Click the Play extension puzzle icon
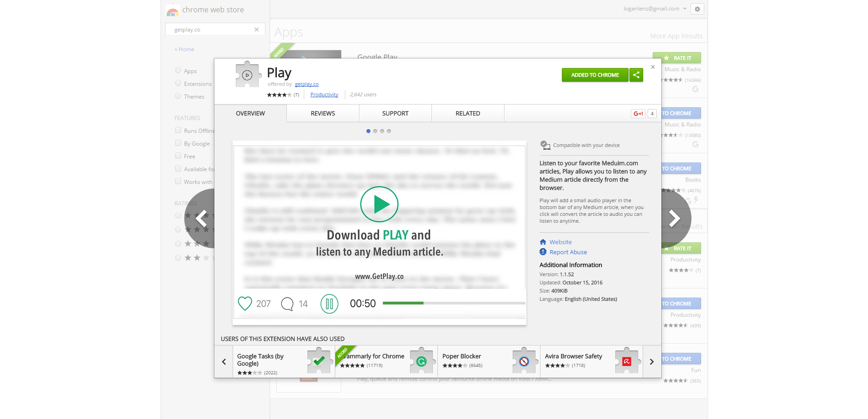Image resolution: width=868 pixels, height=419 pixels. (x=249, y=75)
